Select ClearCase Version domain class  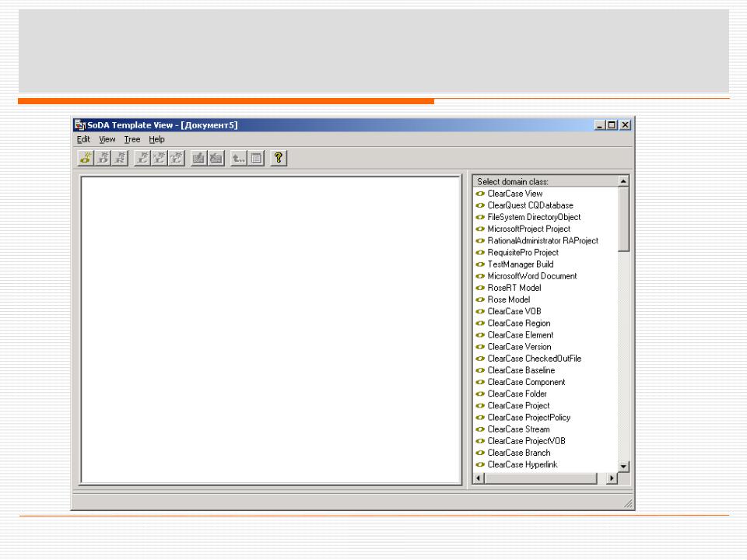click(519, 347)
